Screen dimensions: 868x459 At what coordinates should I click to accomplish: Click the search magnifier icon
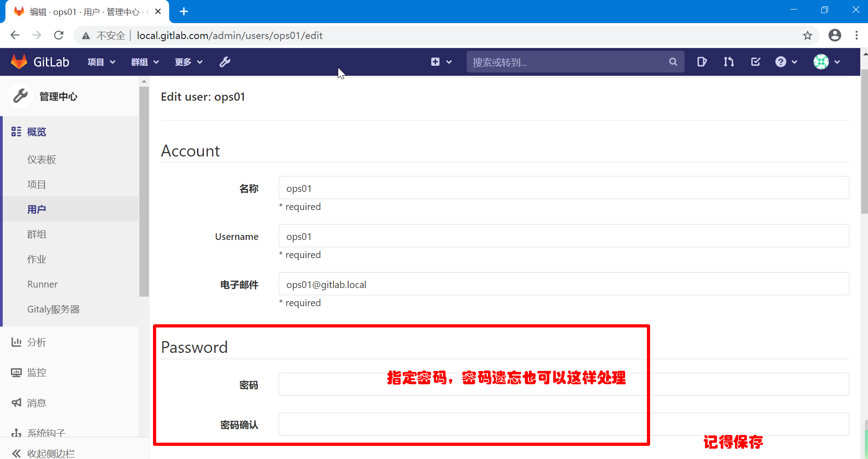click(673, 62)
